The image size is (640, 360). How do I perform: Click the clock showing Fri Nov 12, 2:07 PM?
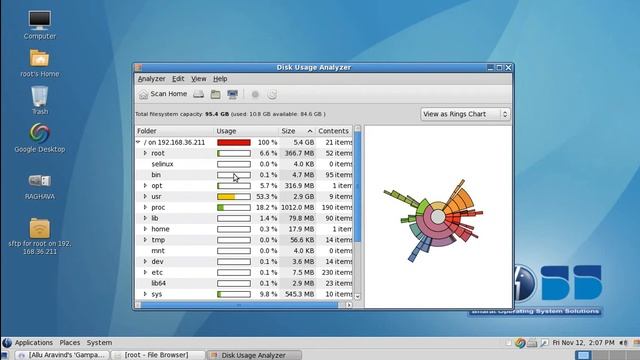[583, 343]
